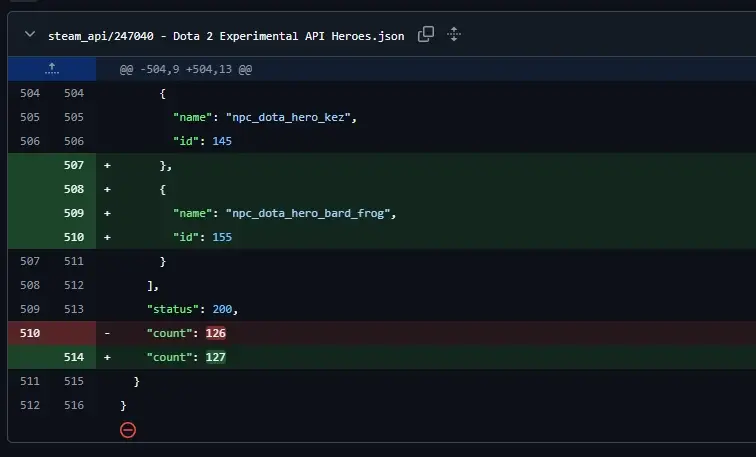Click the "npc_dota_hero_kez" name value

point(288,117)
